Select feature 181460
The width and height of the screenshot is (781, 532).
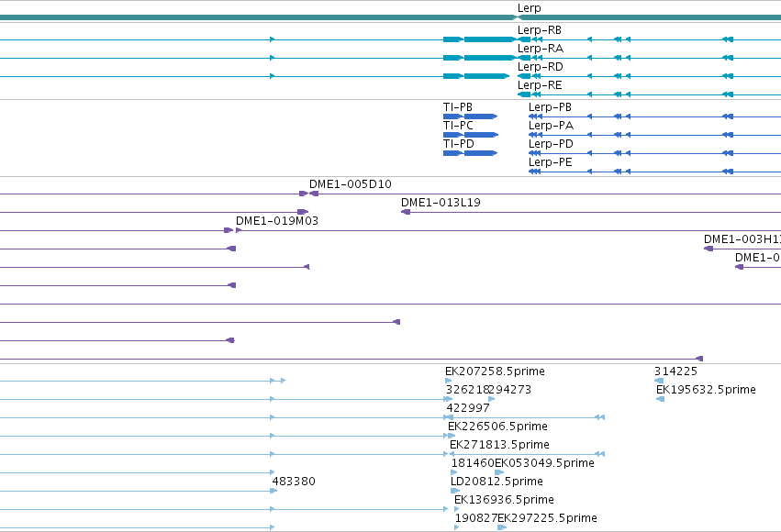pyautogui.click(x=473, y=463)
